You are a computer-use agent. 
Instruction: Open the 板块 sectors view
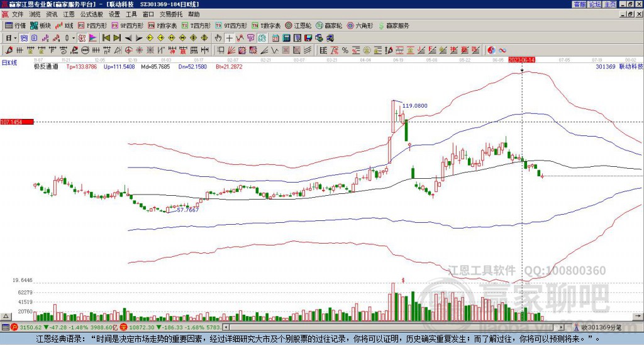[40, 25]
